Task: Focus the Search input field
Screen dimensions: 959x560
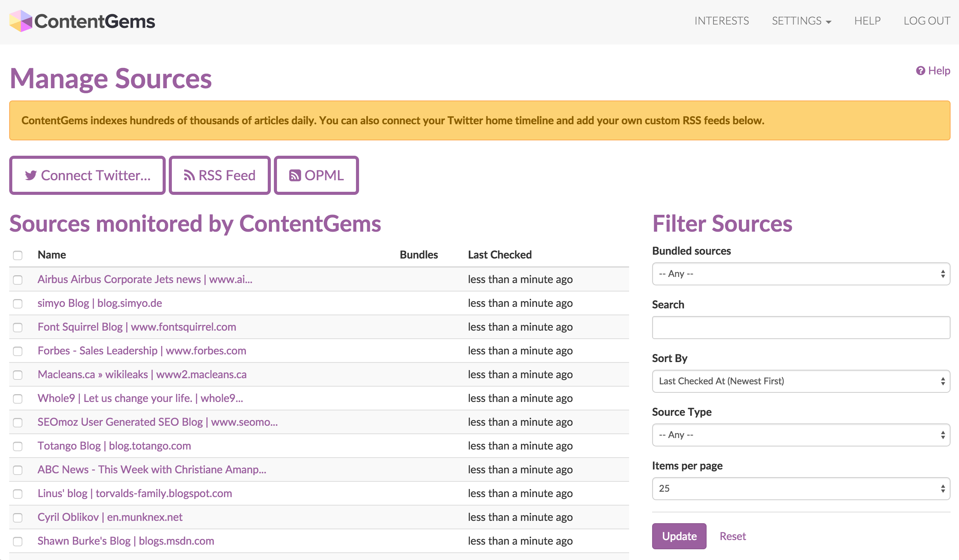Action: (x=801, y=328)
